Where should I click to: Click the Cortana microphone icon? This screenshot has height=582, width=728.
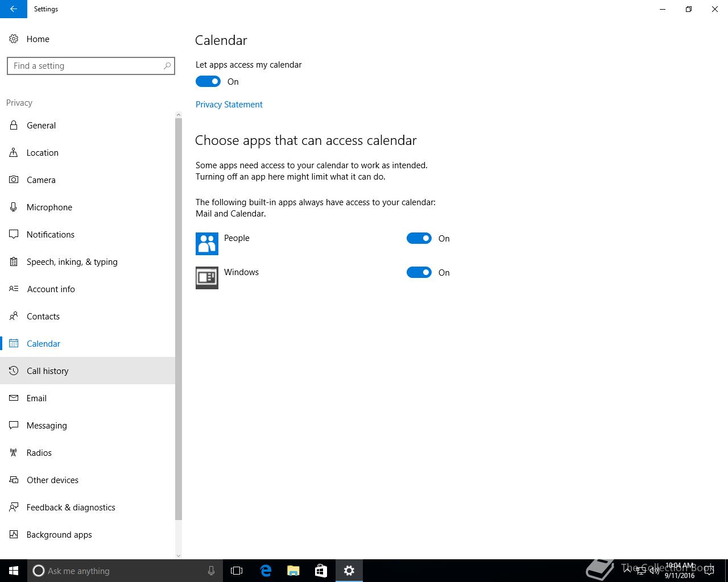(211, 571)
